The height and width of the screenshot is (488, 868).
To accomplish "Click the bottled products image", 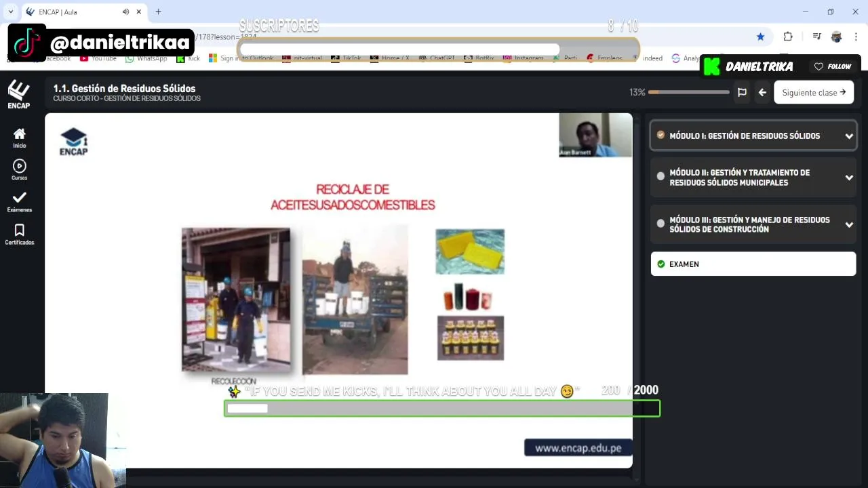I will pos(470,338).
